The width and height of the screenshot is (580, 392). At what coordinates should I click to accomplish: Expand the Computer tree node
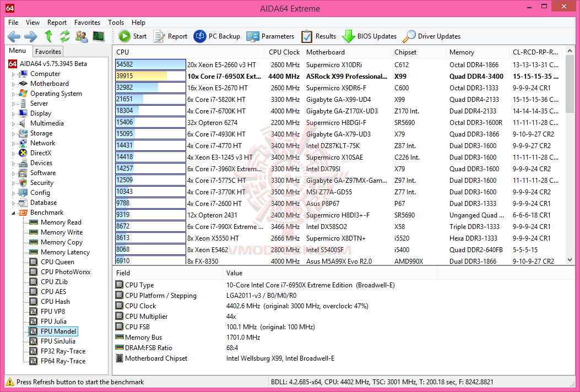click(x=14, y=74)
